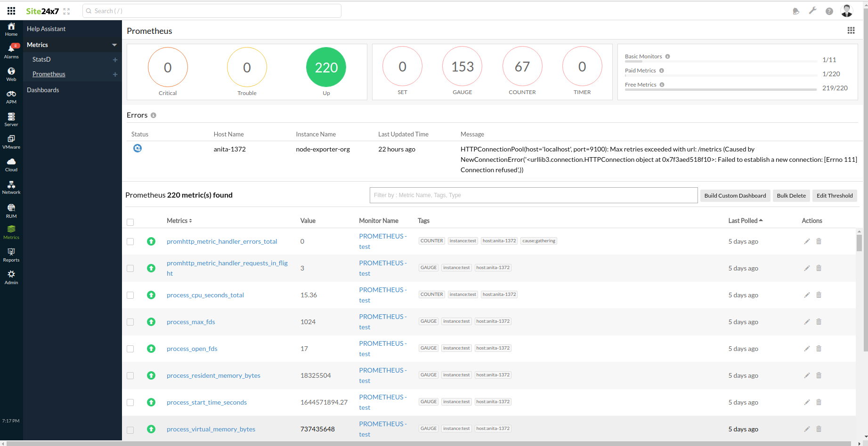
Task: Select the Server section in the sidebar
Action: coord(11,119)
